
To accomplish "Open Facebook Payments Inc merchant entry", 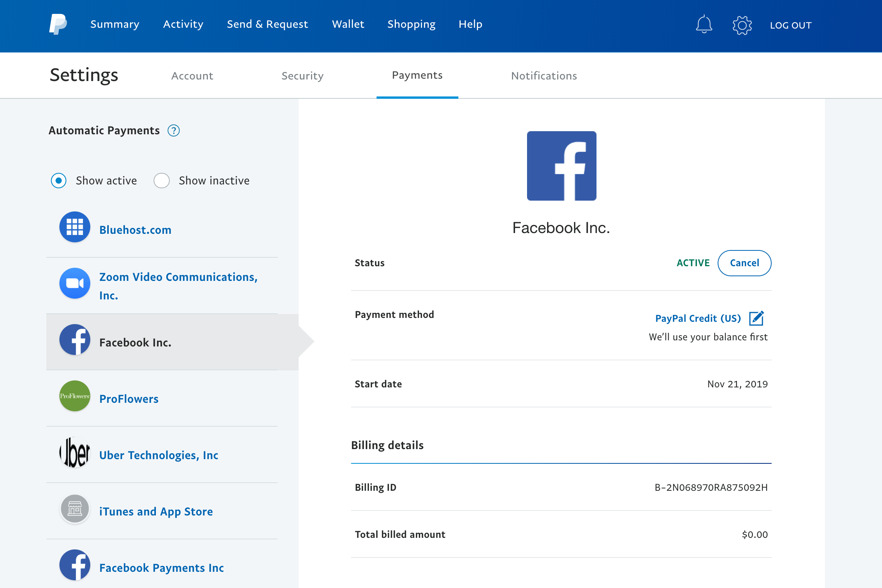I will (161, 568).
